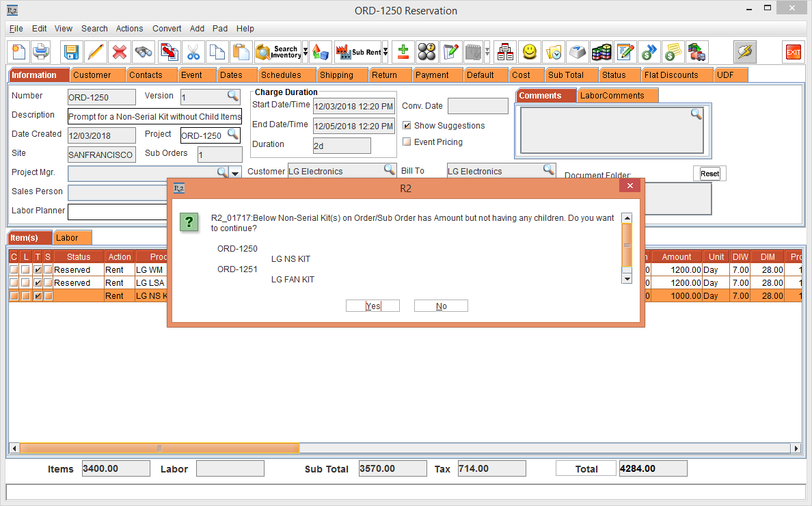Expand dropdown arrow beside greyed calendar icon
812x506 pixels.
(x=487, y=52)
